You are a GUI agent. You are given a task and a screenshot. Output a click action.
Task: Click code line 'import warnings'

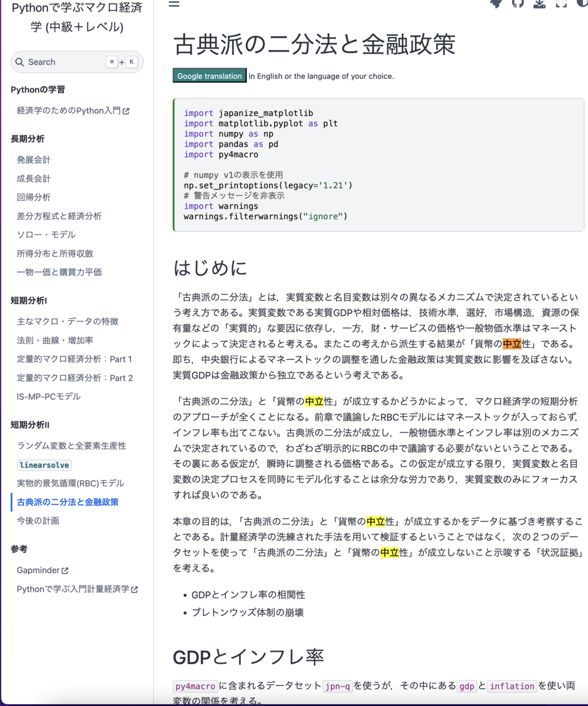coord(221,206)
